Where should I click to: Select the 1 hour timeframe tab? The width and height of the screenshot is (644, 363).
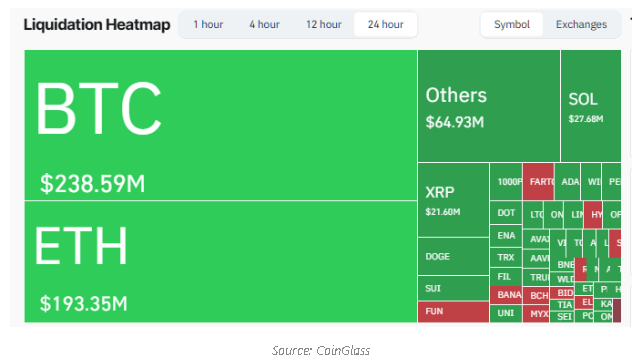click(208, 25)
